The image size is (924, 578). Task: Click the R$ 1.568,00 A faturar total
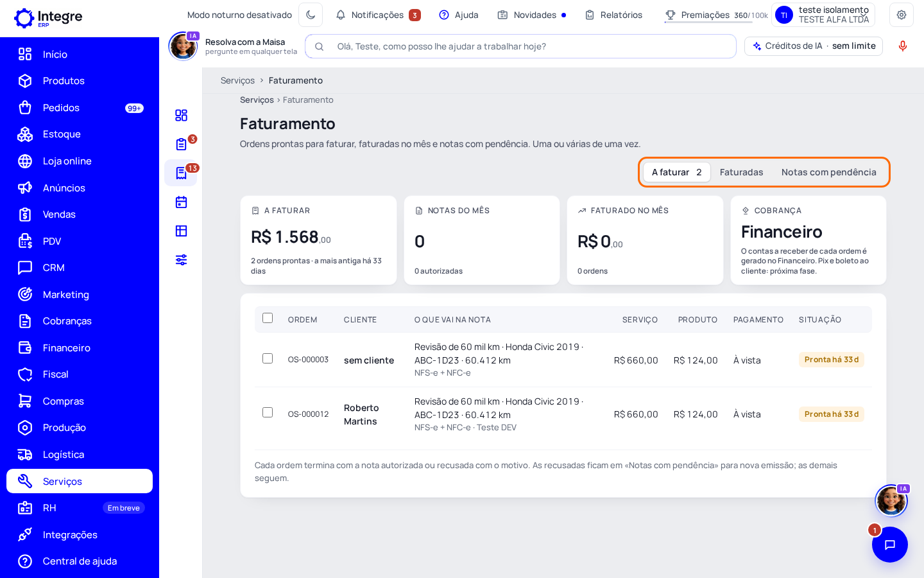291,238
